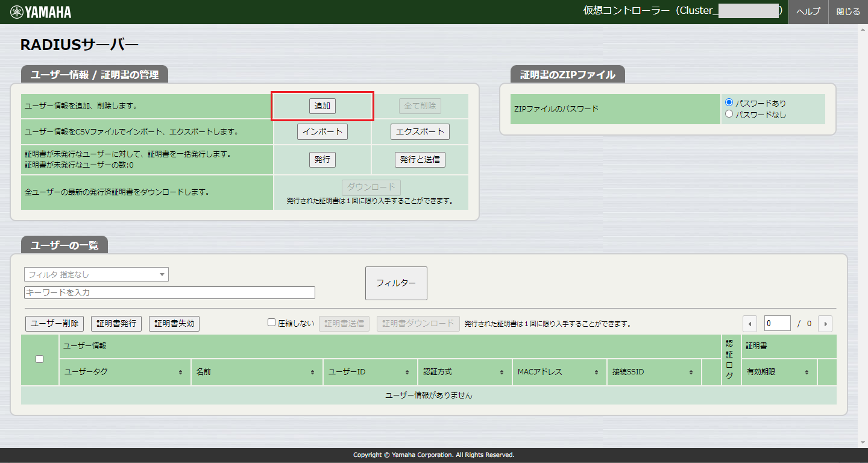
Task: Open the フィルタ 指定なし dropdown
Action: click(x=96, y=274)
